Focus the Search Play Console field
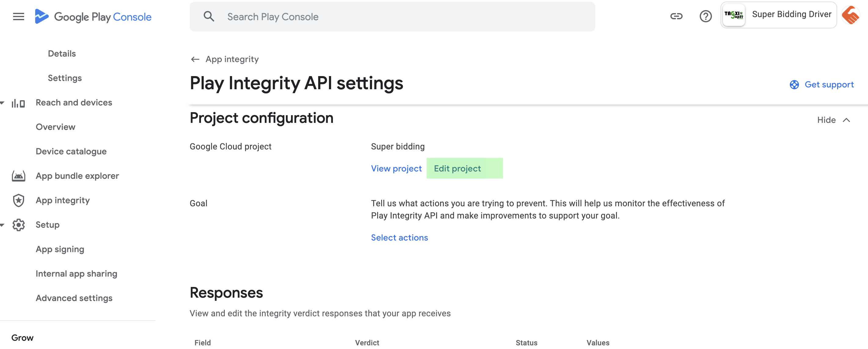Viewport: 868px width, 349px height. (x=392, y=17)
